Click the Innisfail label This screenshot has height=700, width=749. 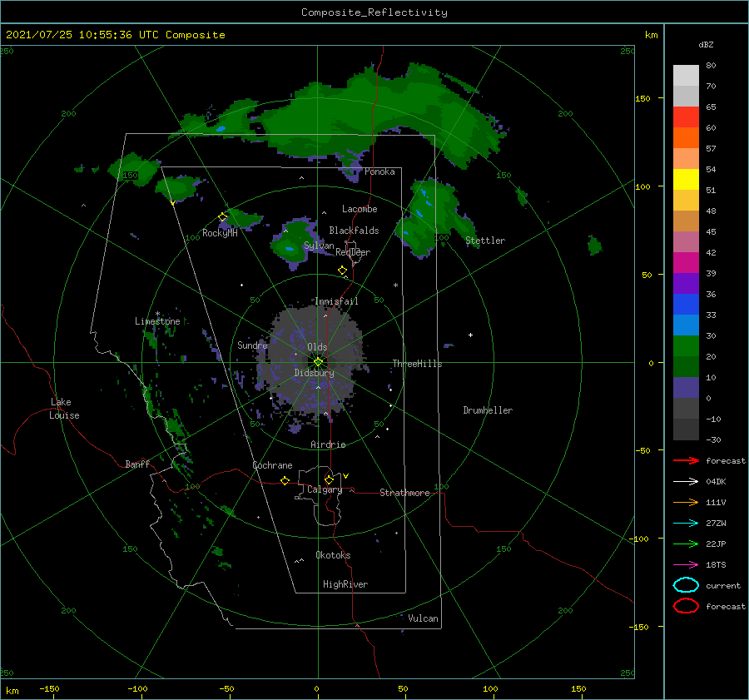click(x=336, y=301)
